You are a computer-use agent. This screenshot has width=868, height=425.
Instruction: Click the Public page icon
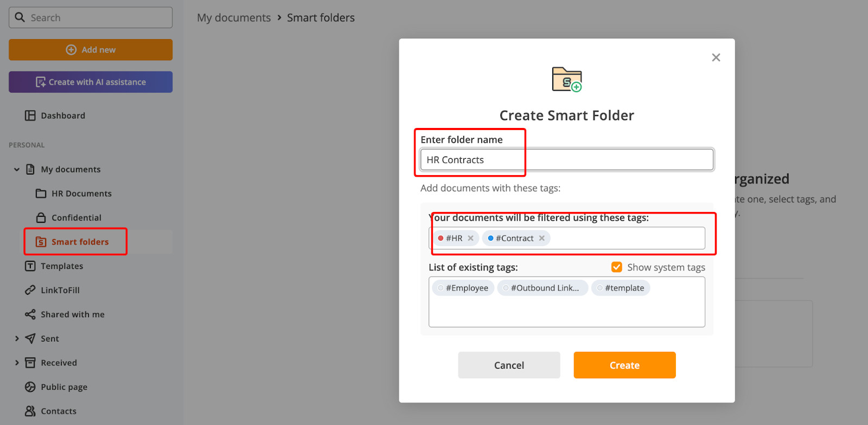(30, 387)
